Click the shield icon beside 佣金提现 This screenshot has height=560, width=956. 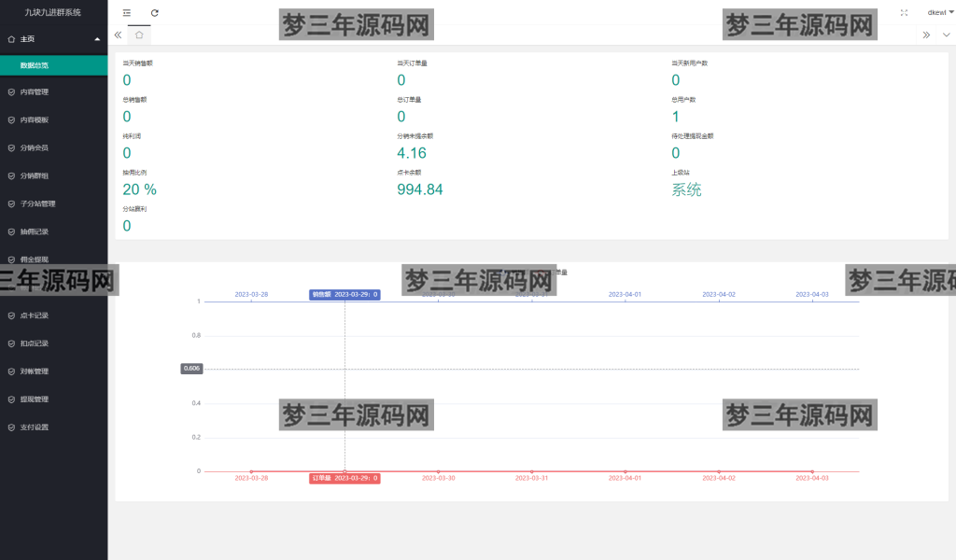tap(11, 259)
